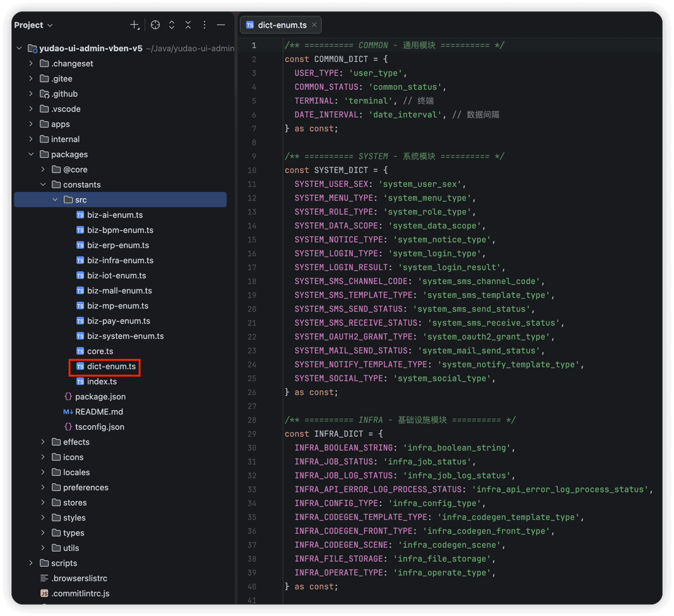Open biz-mall-enum.ts file icon

pos(80,290)
